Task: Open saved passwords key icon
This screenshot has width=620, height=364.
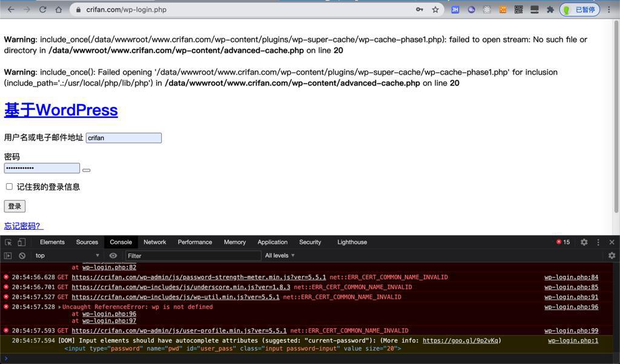Action: [420, 10]
